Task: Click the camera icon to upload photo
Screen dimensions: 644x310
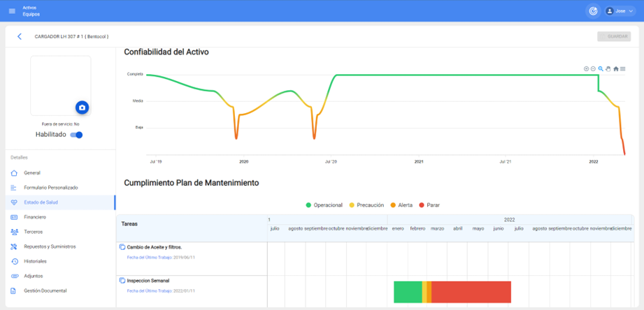Action: coord(82,108)
